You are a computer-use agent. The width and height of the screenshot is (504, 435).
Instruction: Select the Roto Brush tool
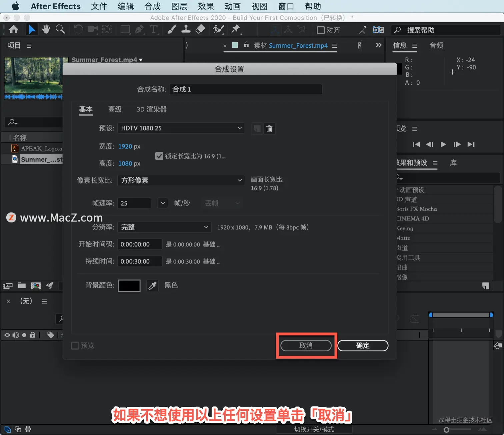(x=219, y=29)
